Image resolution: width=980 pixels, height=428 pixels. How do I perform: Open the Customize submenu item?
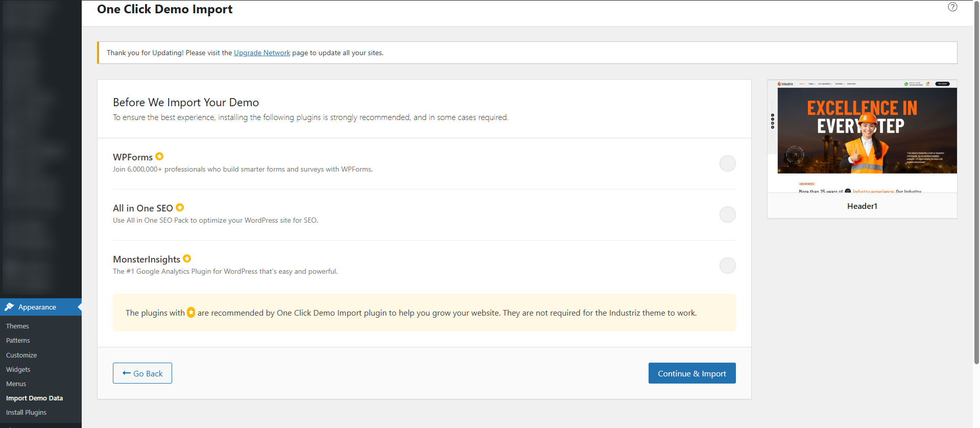tap(21, 355)
